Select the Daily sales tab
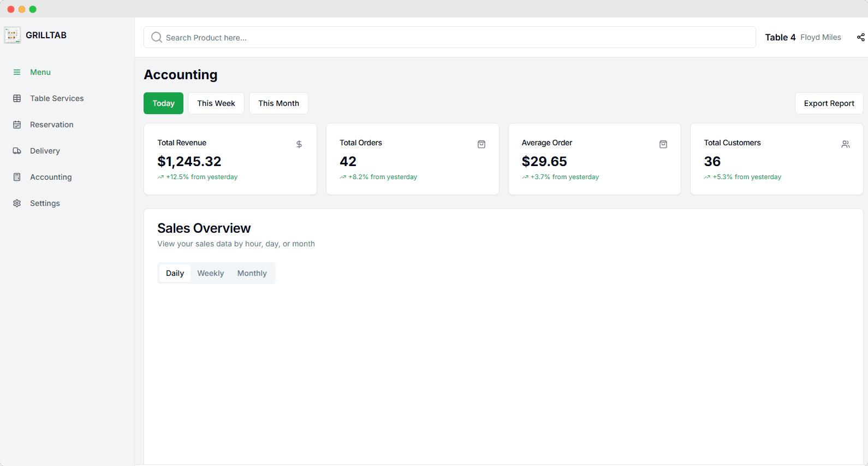Viewport: 868px width, 466px height. click(x=175, y=273)
